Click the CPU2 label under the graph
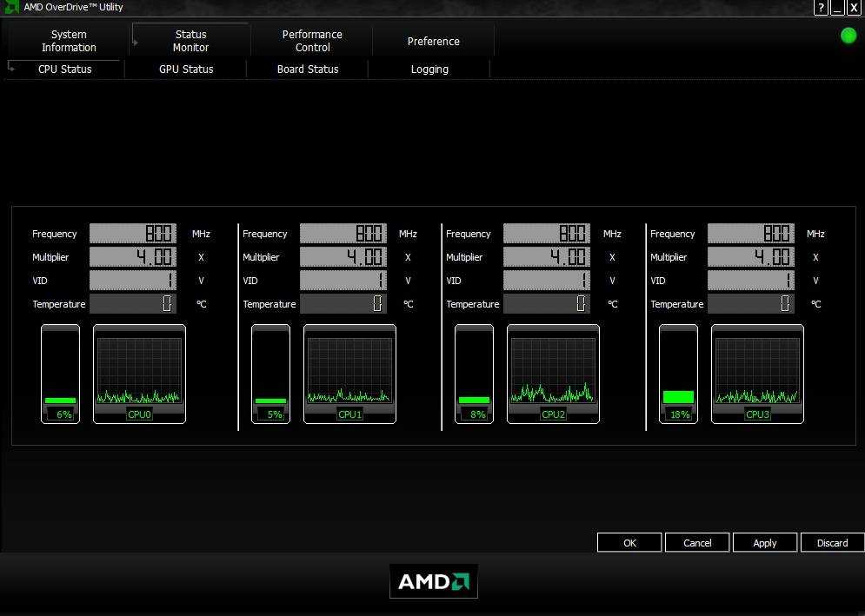Viewport: 865px width, 616px height. coord(553,414)
